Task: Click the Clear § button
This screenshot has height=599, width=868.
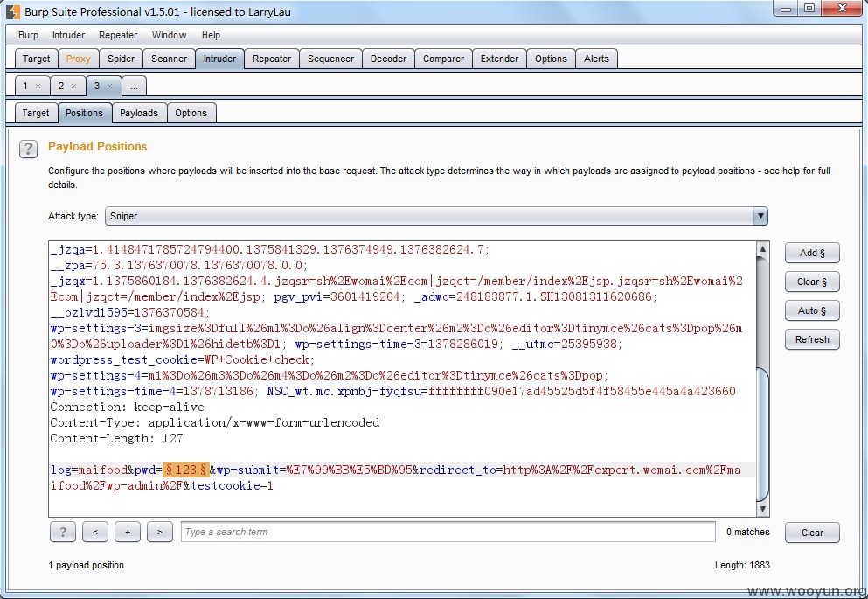Action: coord(812,282)
